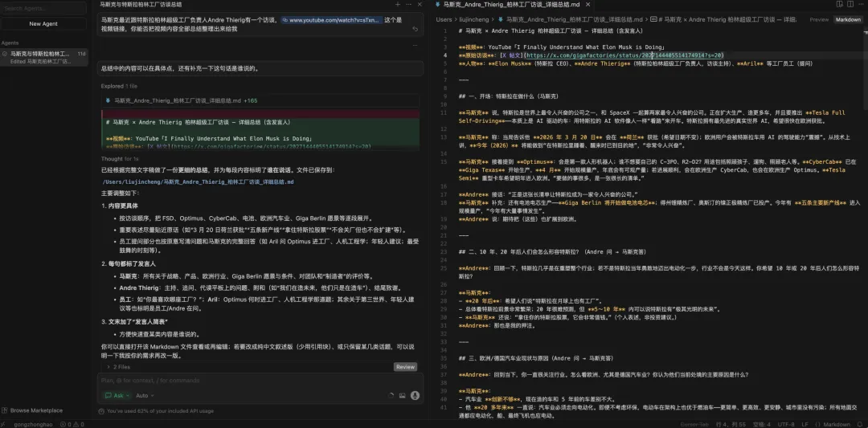Switch to Preview mode

tap(819, 19)
